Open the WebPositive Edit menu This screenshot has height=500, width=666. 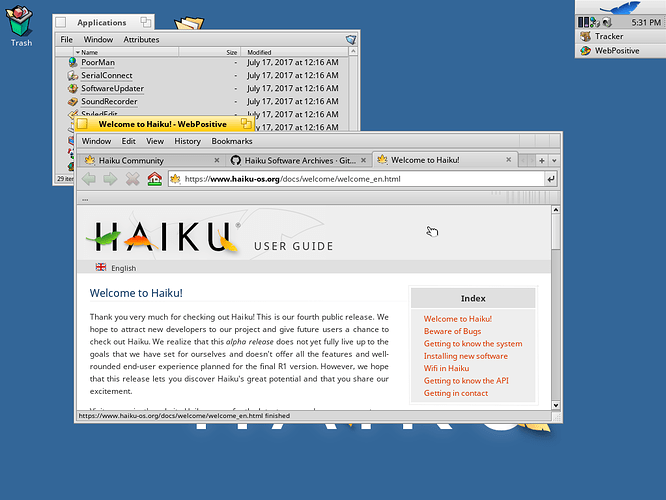tap(128, 141)
